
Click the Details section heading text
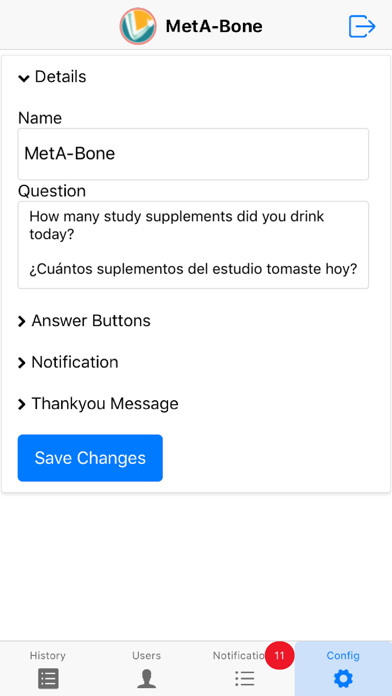point(60,77)
